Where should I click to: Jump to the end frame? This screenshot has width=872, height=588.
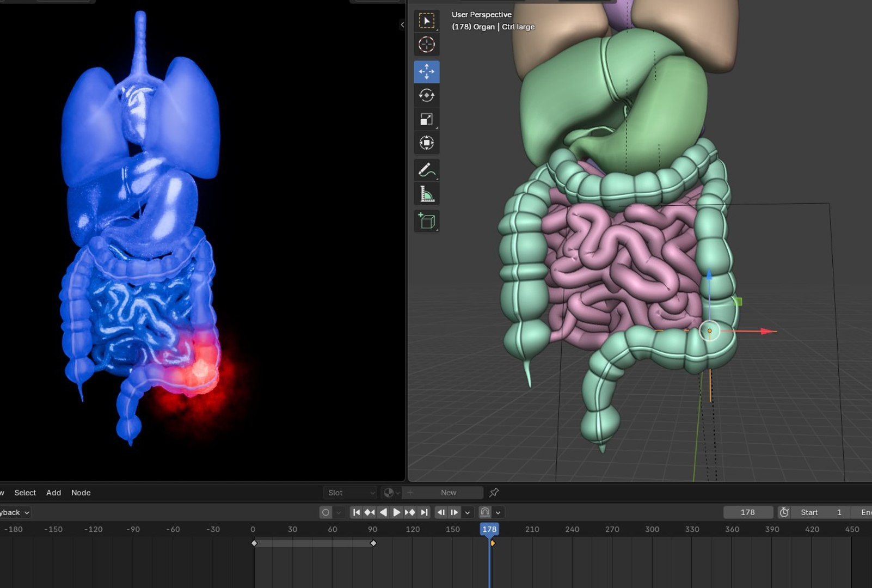(x=424, y=512)
